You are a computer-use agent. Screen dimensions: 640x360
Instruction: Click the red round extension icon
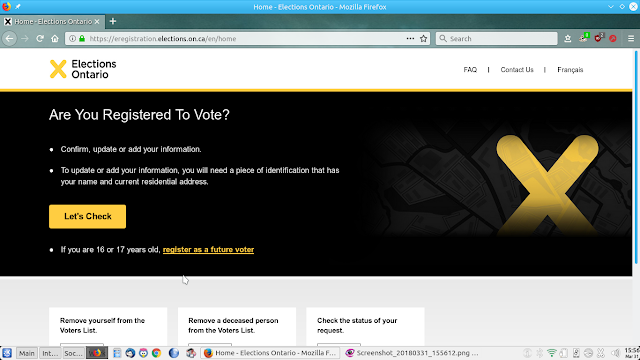613,38
